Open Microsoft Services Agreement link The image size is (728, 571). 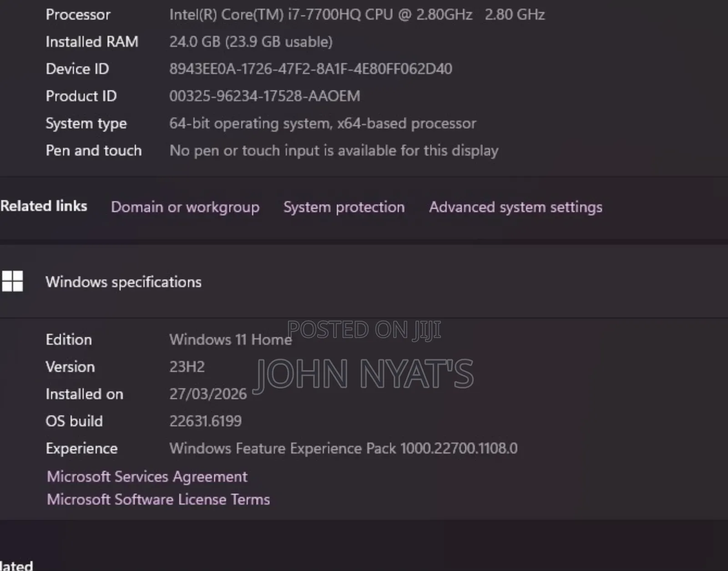pos(147,477)
